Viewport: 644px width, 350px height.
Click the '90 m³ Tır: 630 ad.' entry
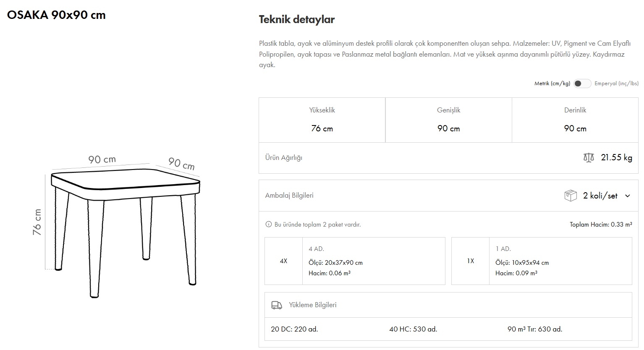point(534,329)
